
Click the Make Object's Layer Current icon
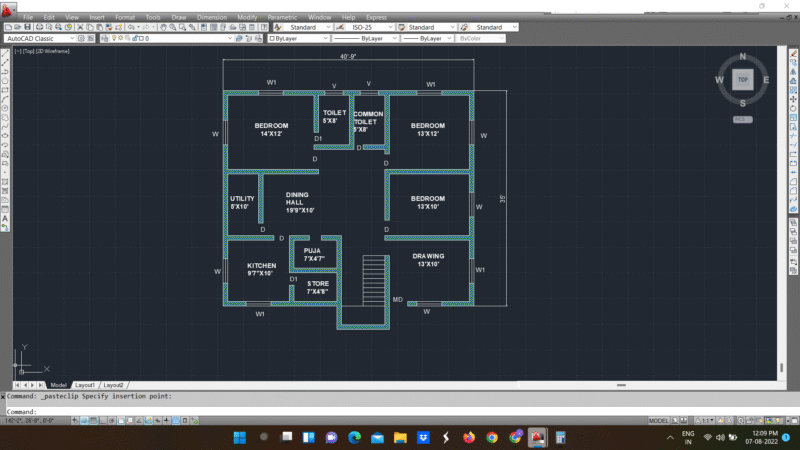coord(239,38)
